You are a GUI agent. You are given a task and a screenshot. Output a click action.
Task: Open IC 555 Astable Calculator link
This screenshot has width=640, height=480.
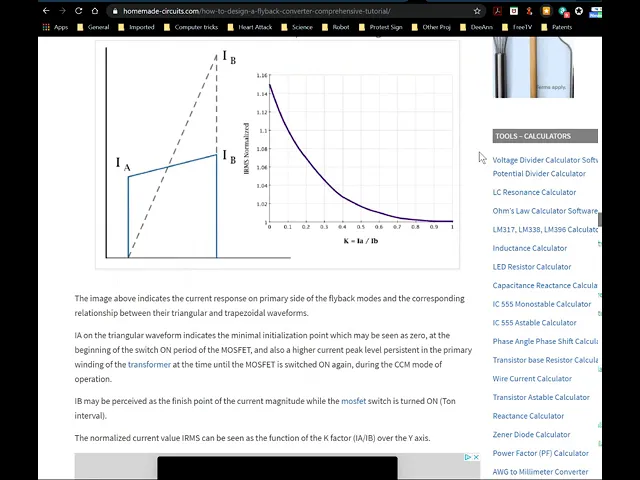click(x=534, y=323)
